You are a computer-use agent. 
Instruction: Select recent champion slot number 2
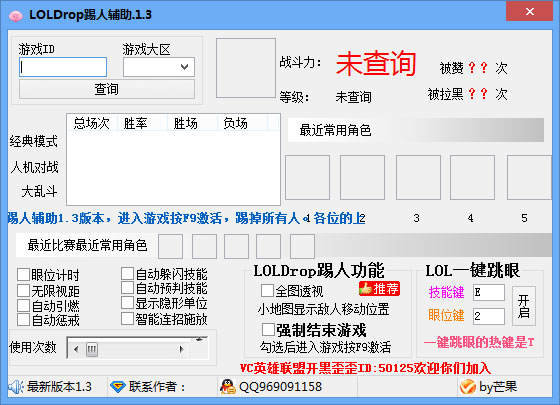coord(362,177)
